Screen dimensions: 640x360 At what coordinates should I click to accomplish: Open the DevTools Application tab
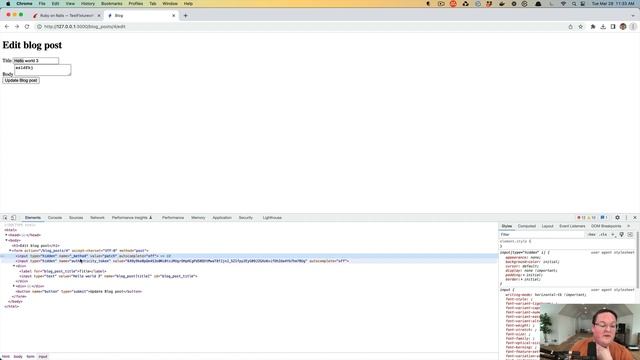tap(222, 218)
